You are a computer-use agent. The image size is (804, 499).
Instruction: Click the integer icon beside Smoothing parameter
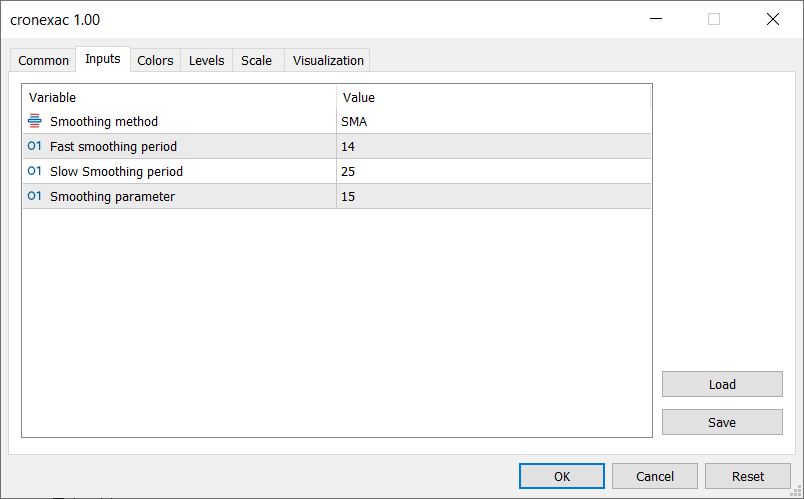tap(35, 196)
